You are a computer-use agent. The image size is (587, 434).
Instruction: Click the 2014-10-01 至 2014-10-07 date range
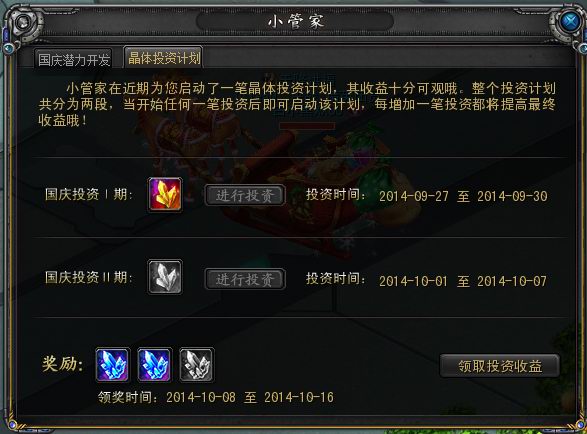click(463, 281)
